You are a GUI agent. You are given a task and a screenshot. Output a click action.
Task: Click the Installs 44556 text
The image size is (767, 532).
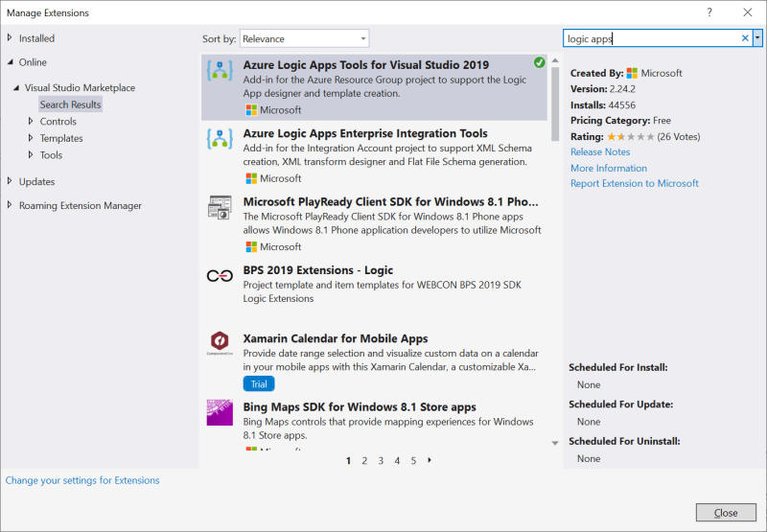pos(603,105)
